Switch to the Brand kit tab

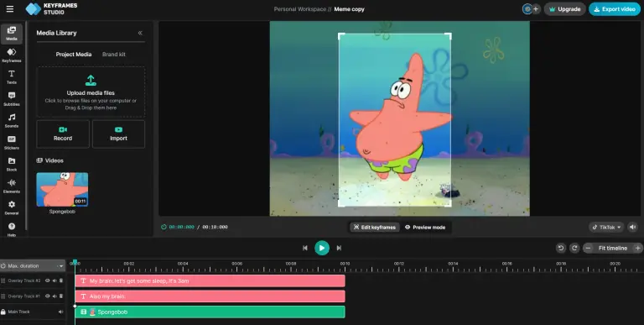114,55
